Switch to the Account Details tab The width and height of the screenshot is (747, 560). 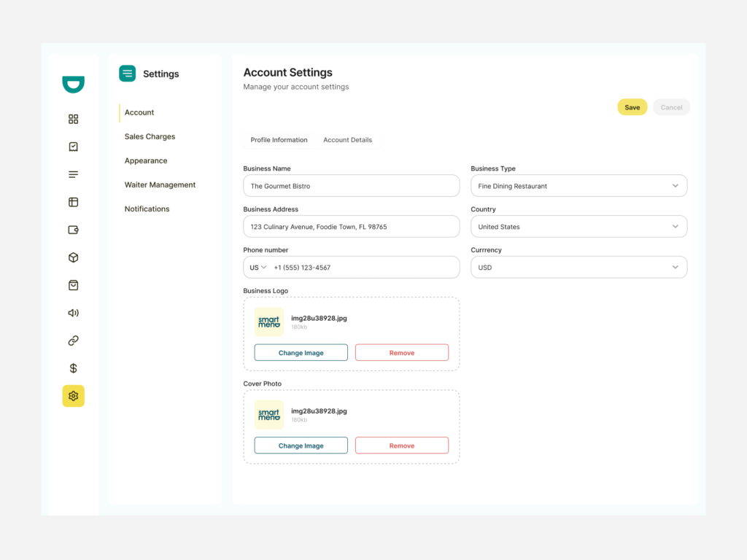point(348,140)
